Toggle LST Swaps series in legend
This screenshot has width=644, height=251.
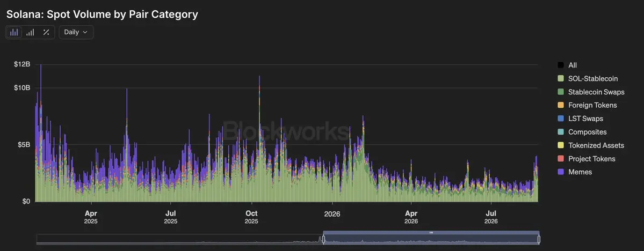(x=580, y=119)
